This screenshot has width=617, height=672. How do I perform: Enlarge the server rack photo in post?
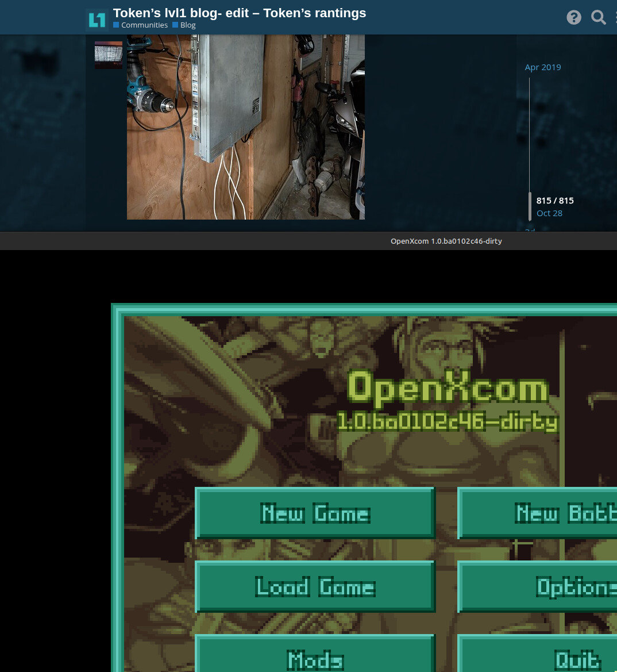pyautogui.click(x=245, y=126)
